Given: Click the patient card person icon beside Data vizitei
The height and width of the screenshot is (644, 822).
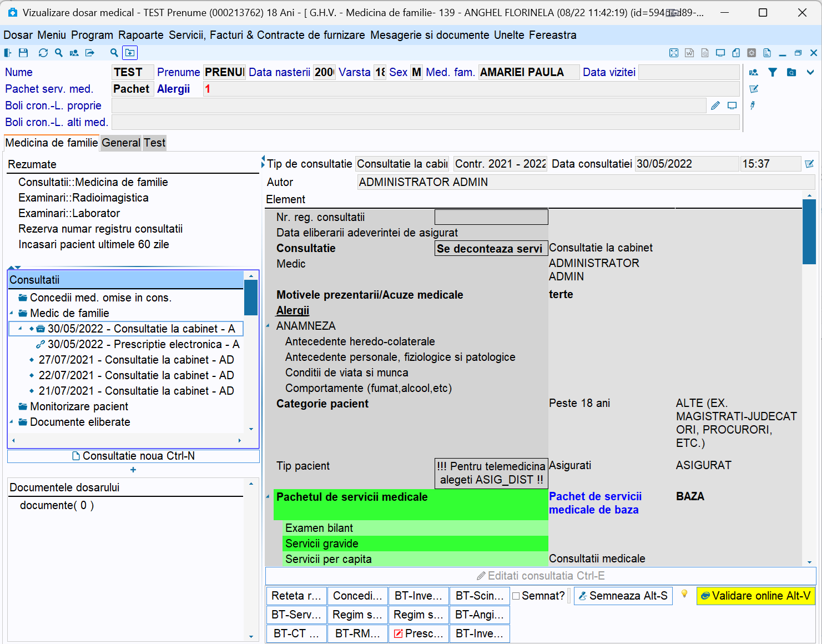Looking at the screenshot, I should click(754, 72).
